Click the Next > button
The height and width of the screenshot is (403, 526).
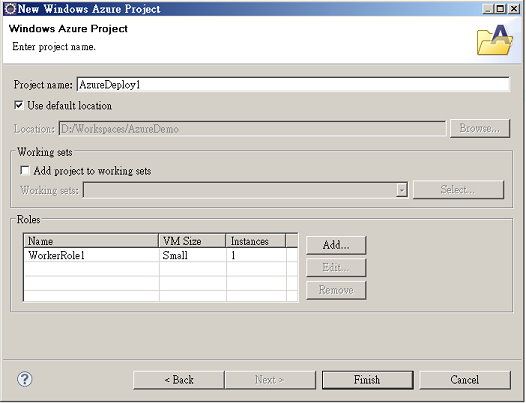pos(270,380)
